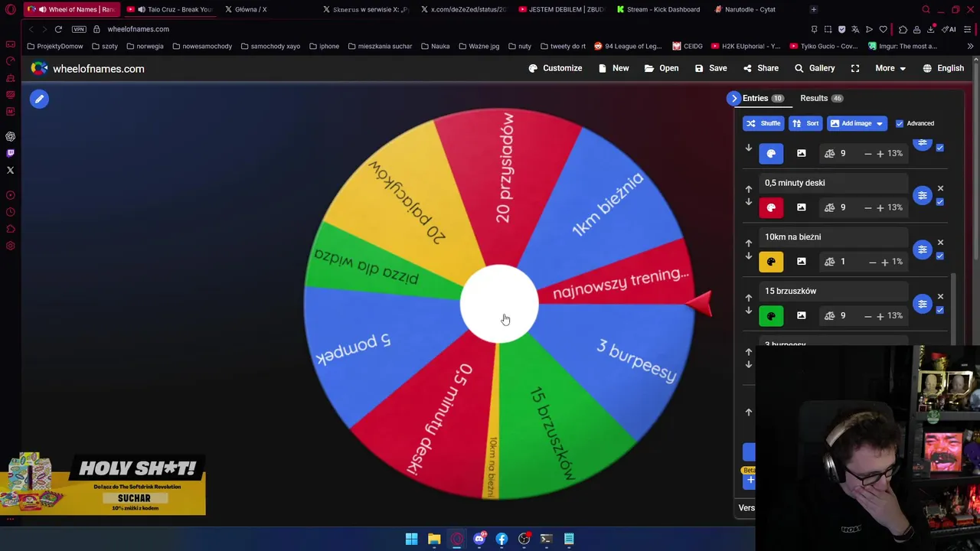Click the pencil edit icon near the wheel
Viewport: 980px width, 551px height.
[39, 99]
